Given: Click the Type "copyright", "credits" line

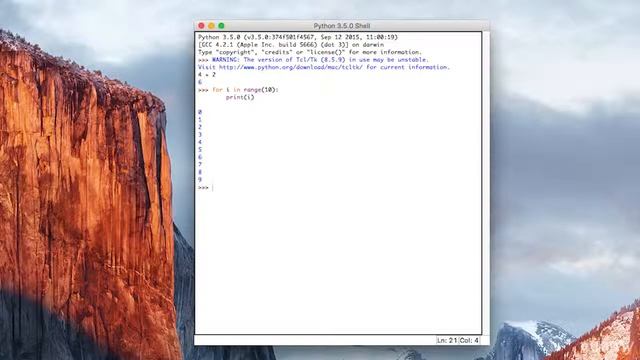Looking at the screenshot, I should (310, 52).
